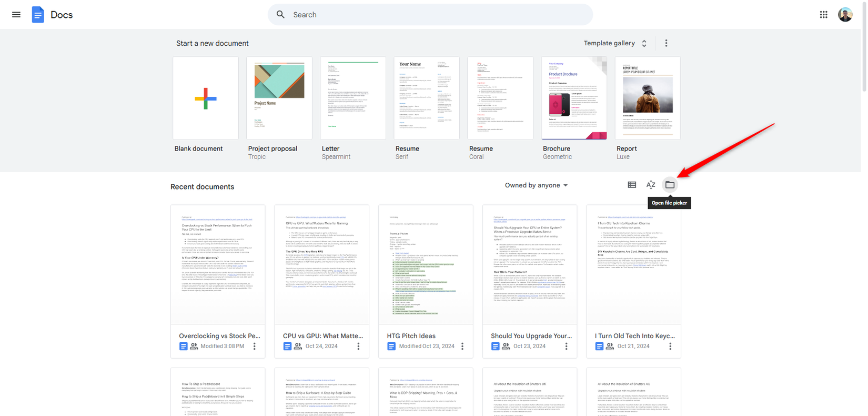
Task: Open the main hamburger menu
Action: click(x=16, y=15)
